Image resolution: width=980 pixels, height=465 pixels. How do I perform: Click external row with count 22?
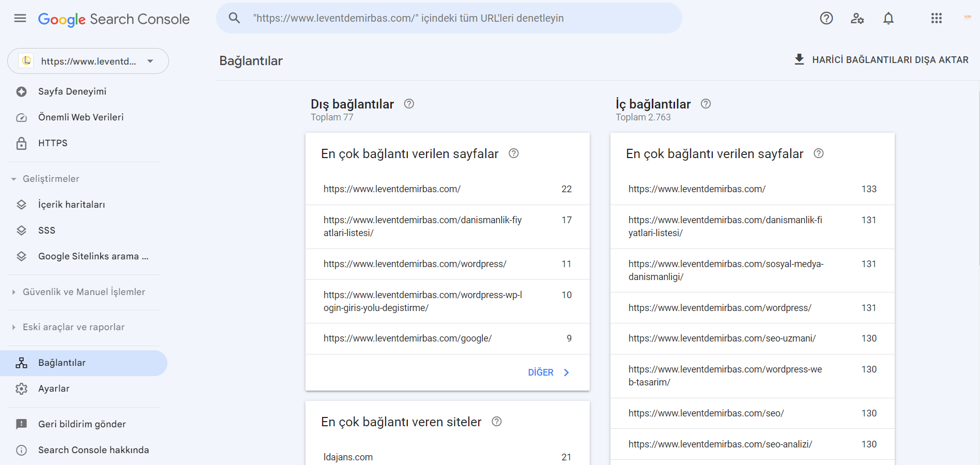pos(448,189)
